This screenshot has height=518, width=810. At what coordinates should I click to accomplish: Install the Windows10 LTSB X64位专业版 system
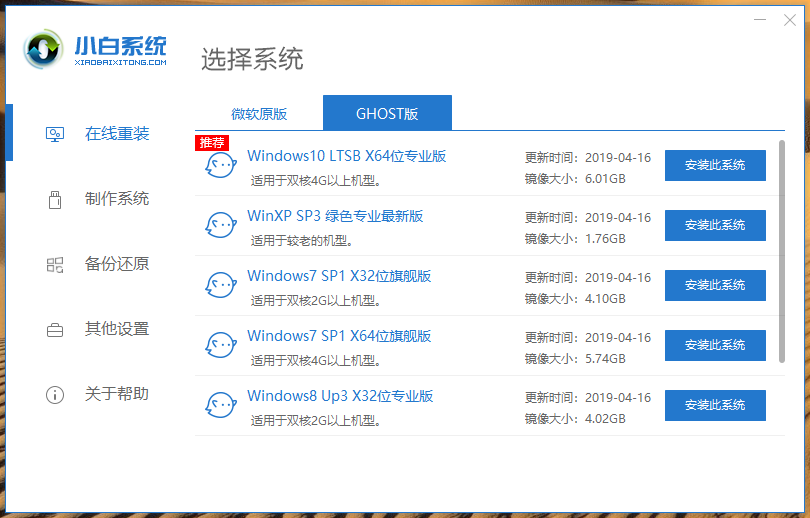coord(715,165)
